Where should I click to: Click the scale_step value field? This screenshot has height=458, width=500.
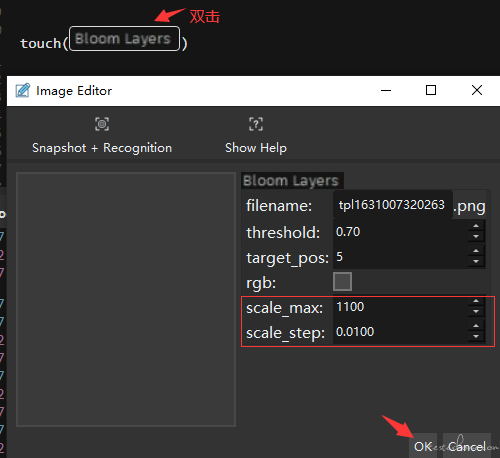pyautogui.click(x=400, y=332)
